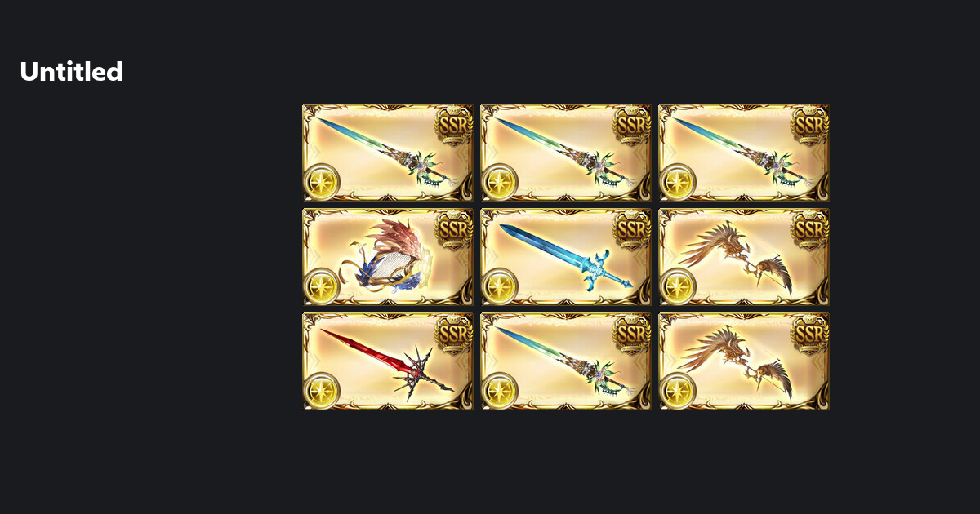Click gold star emblem on harp card
This screenshot has width=980, height=514.
322,286
